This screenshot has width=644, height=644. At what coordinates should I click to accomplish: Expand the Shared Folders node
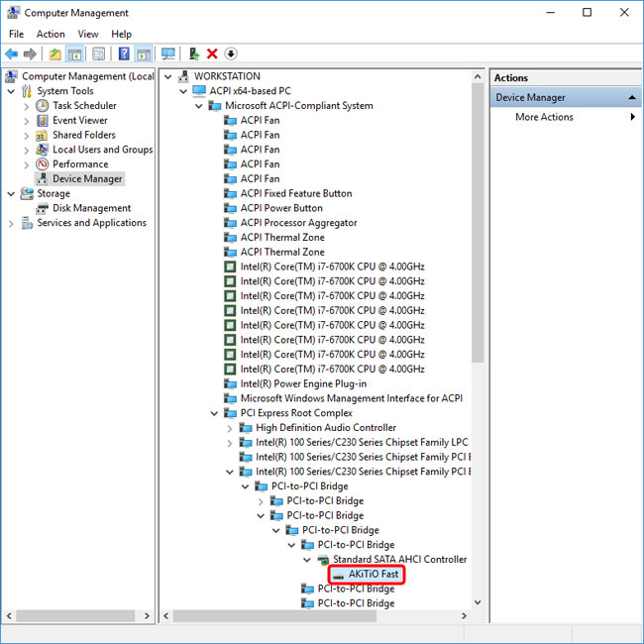pyautogui.click(x=27, y=136)
